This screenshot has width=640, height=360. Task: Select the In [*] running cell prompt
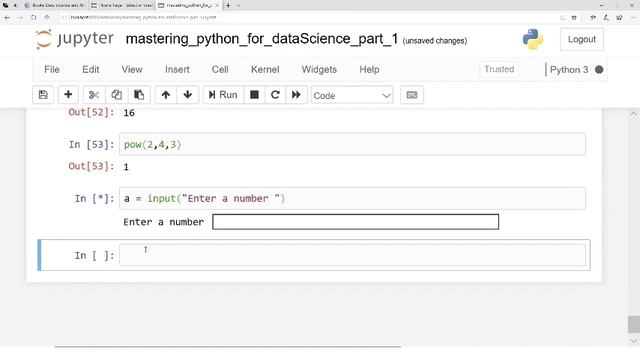[94, 199]
